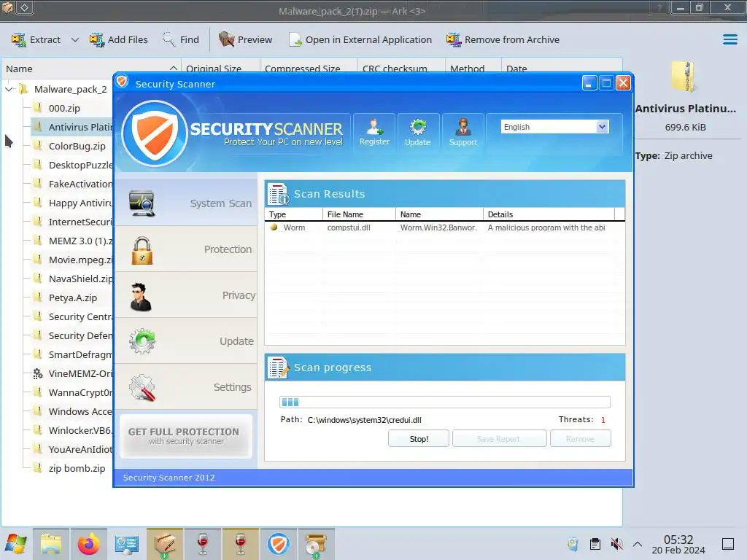Click the Save Report button
The image size is (747, 560).
(499, 438)
